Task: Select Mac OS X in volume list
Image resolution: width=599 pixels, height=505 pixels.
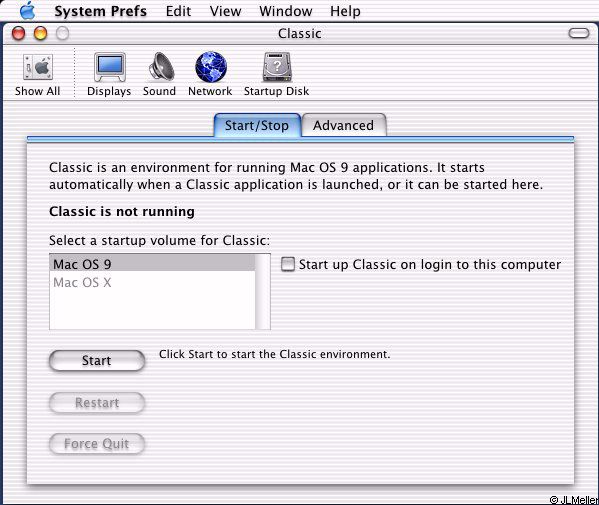Action: pyautogui.click(x=152, y=282)
